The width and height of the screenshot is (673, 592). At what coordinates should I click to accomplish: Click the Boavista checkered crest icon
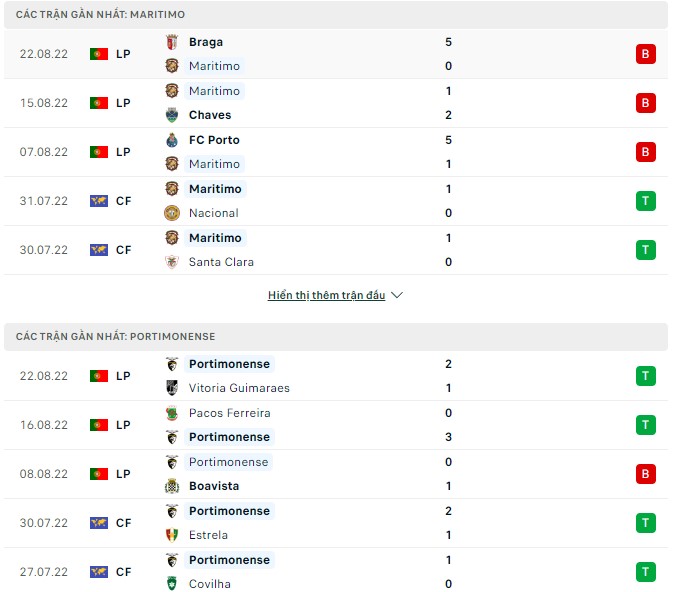[x=172, y=486]
